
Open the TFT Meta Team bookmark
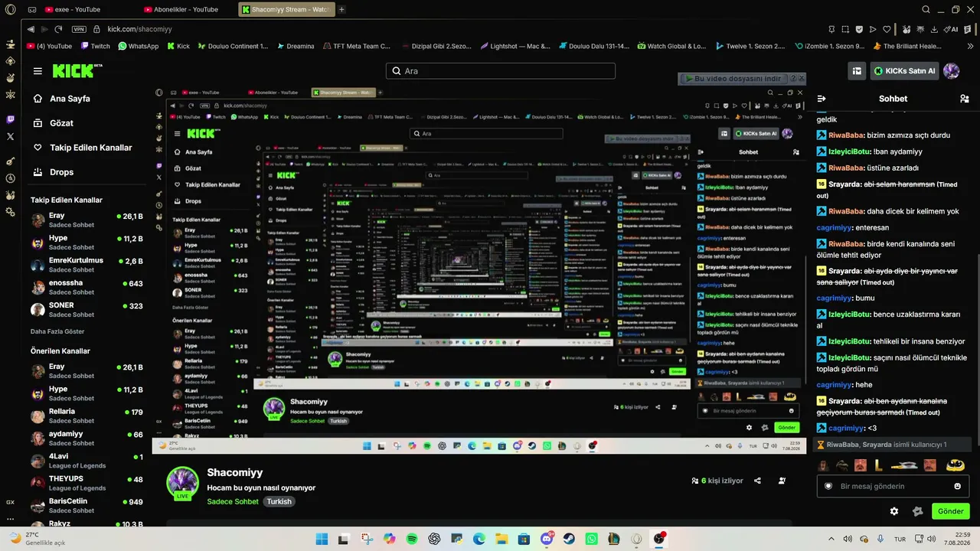356,46
